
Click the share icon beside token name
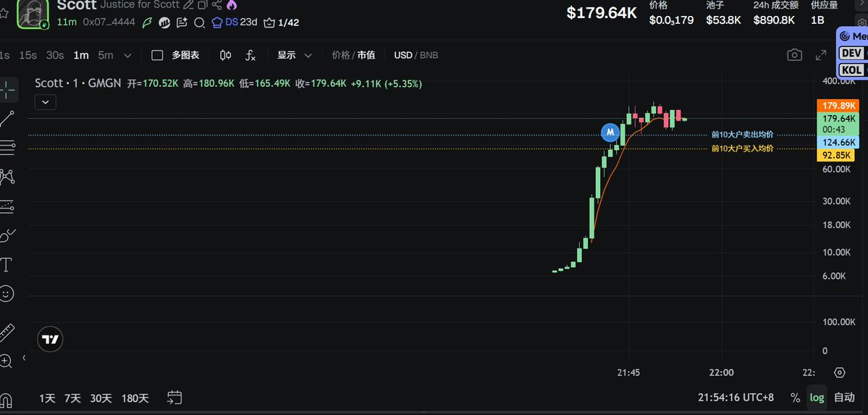pyautogui.click(x=216, y=4)
